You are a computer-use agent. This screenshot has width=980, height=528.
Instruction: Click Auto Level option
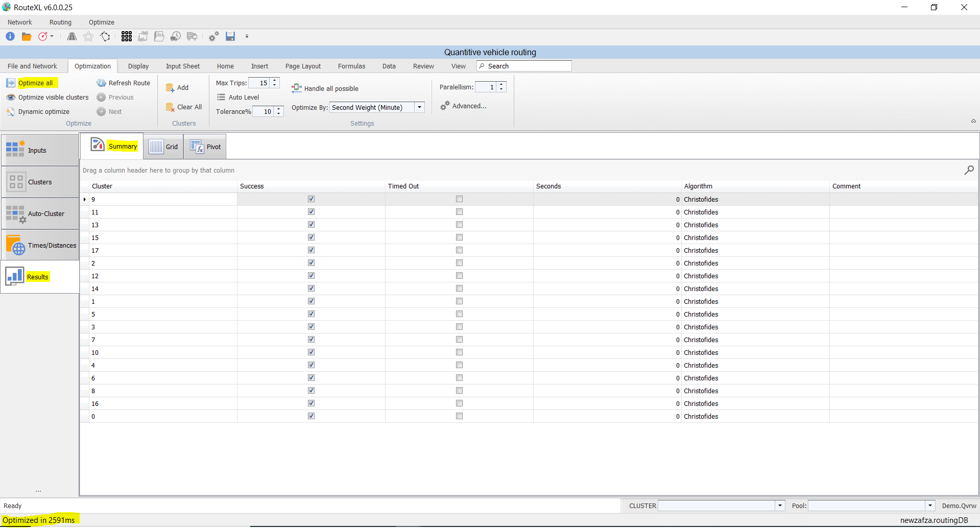[238, 97]
